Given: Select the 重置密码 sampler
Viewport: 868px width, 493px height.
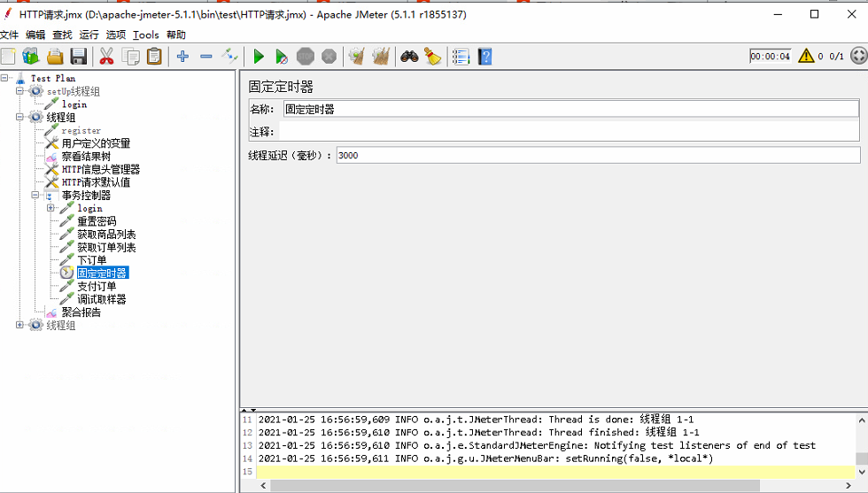Looking at the screenshot, I should 97,221.
